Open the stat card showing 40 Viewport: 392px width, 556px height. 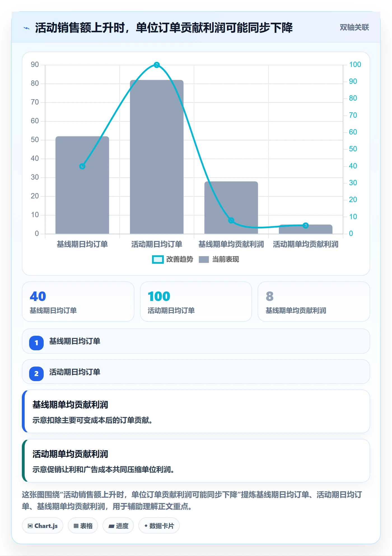click(78, 302)
